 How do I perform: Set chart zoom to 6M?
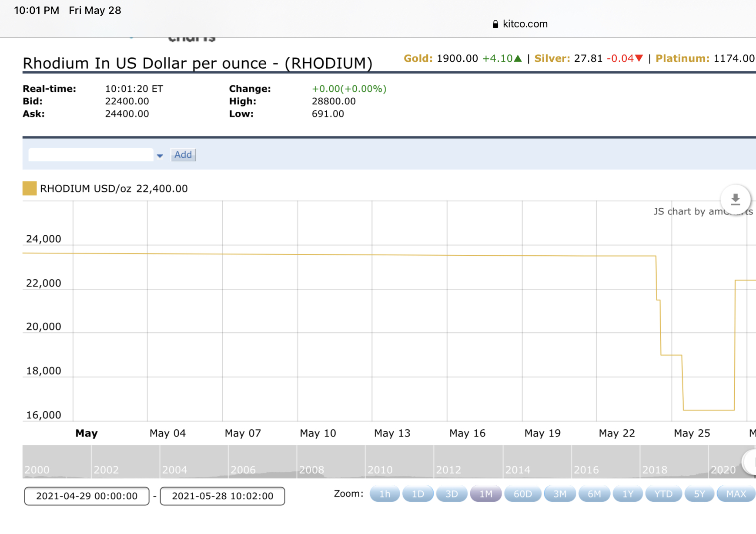tap(594, 494)
